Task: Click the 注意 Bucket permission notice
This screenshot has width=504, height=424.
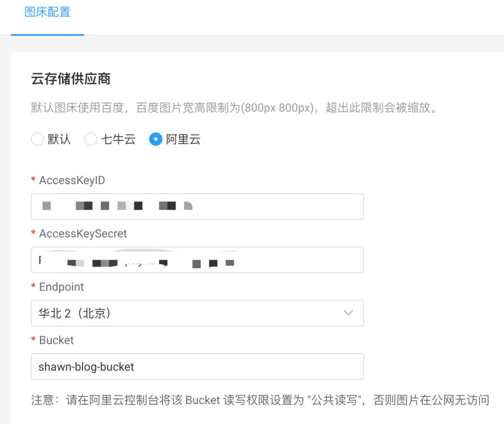Action: click(x=260, y=400)
